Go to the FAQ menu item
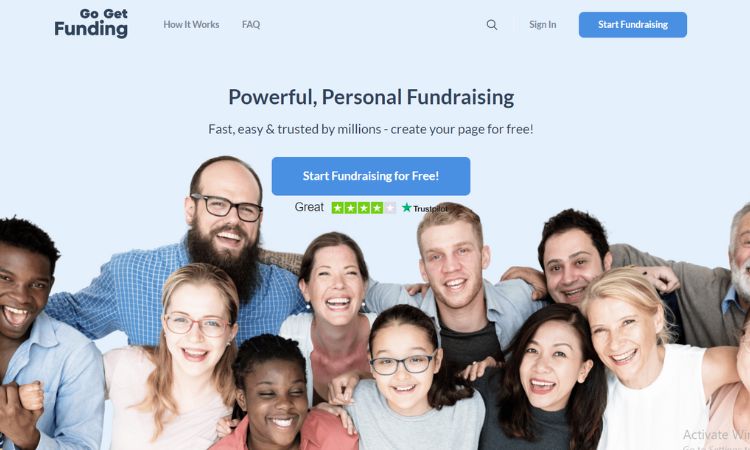This screenshot has width=750, height=450. point(251,24)
